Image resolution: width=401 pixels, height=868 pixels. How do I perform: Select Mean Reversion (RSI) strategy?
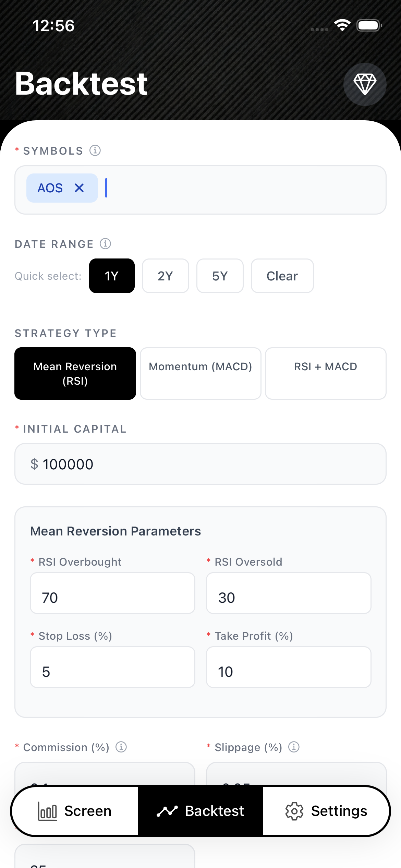(x=75, y=373)
